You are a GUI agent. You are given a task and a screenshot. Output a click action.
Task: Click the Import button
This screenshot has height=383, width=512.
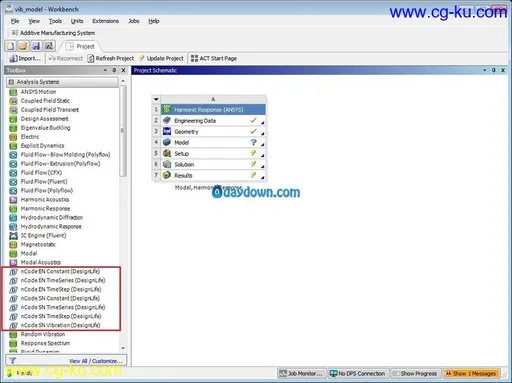[25, 58]
